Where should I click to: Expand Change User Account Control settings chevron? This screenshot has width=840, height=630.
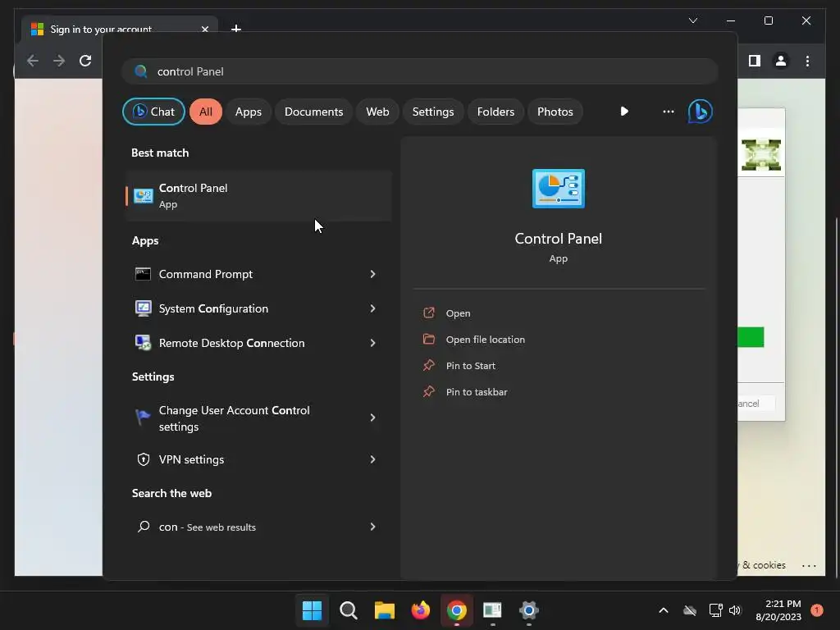point(373,418)
